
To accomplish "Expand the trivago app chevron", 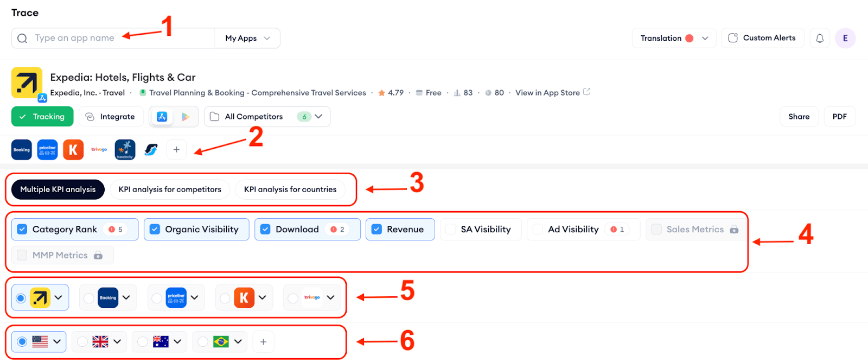I will click(x=330, y=298).
